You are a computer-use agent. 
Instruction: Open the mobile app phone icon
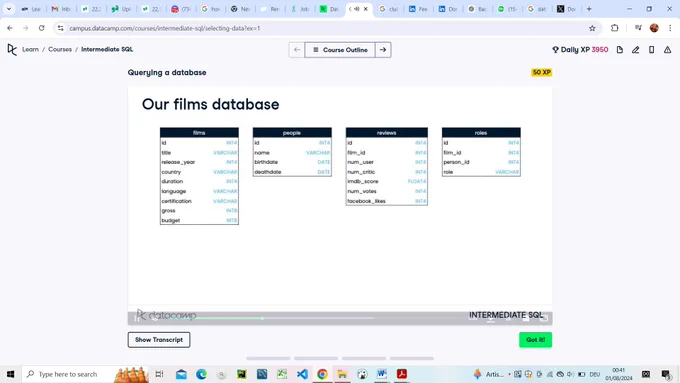[x=651, y=50]
